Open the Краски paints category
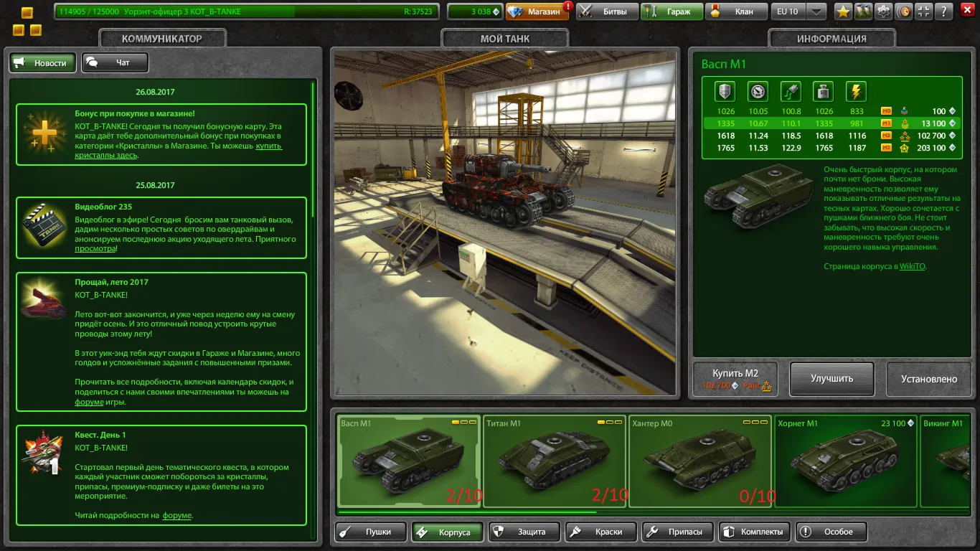The height and width of the screenshot is (551, 980). [602, 532]
